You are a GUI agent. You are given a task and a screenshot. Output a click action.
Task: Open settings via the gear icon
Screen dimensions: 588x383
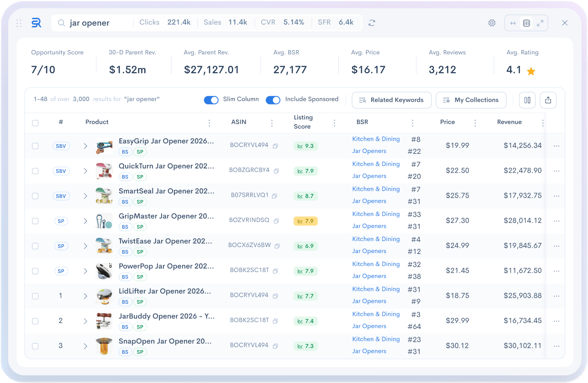click(x=492, y=23)
